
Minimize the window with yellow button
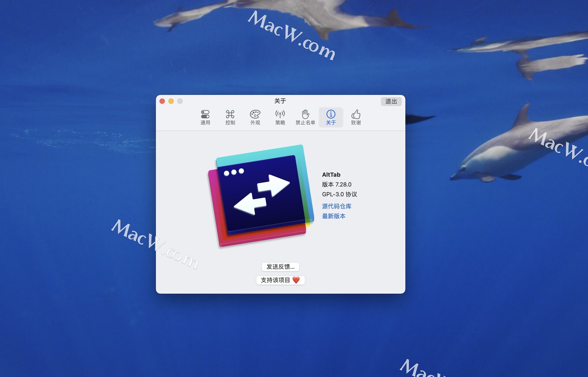171,101
